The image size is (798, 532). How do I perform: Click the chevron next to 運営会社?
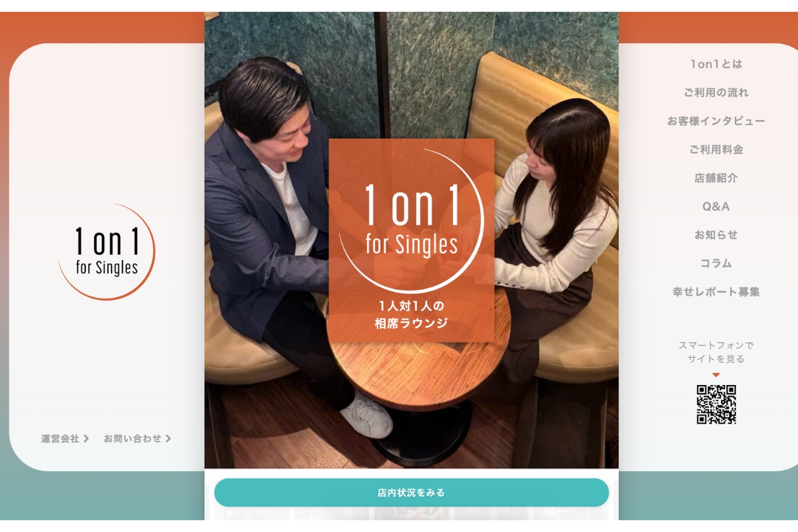coord(86,439)
